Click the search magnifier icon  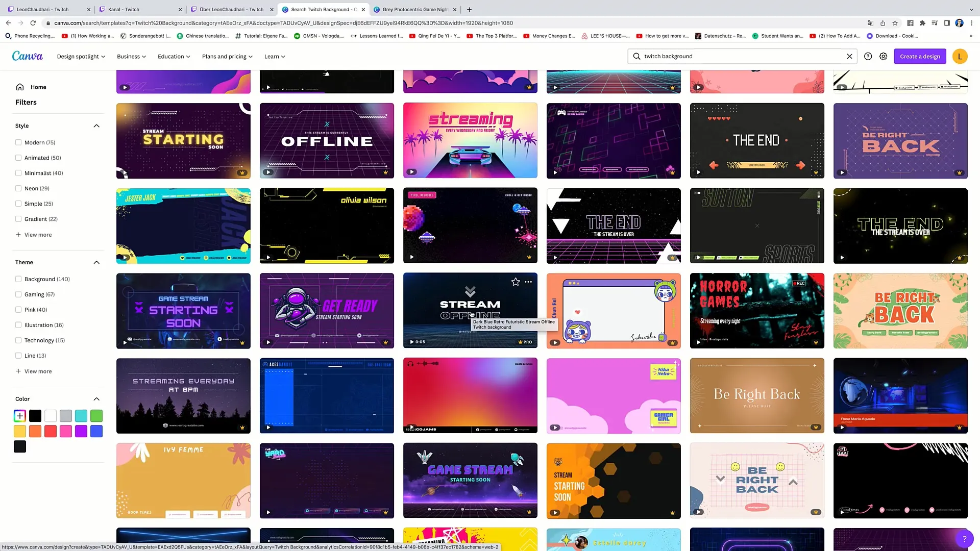pos(636,57)
